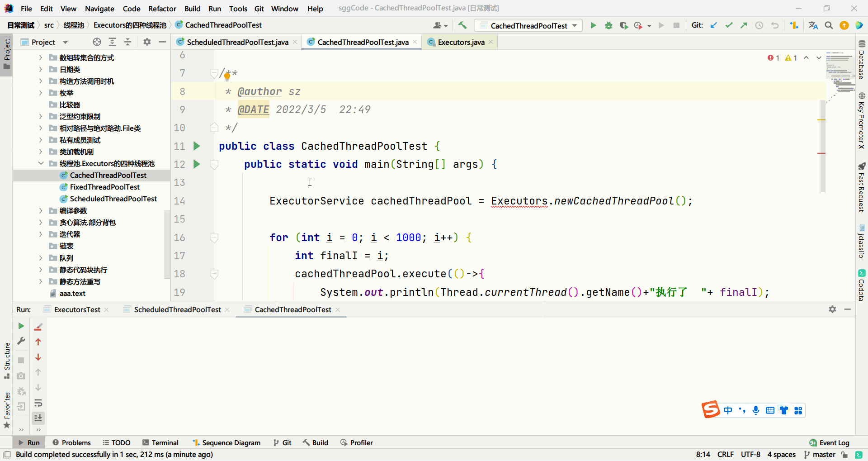
Task: Hide the Project tool window
Action: 162,42
